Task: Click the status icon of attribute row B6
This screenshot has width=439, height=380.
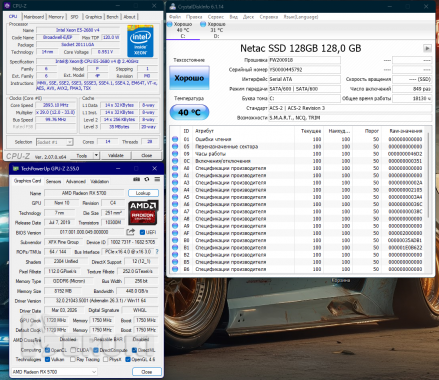Action: pyautogui.click(x=175, y=269)
